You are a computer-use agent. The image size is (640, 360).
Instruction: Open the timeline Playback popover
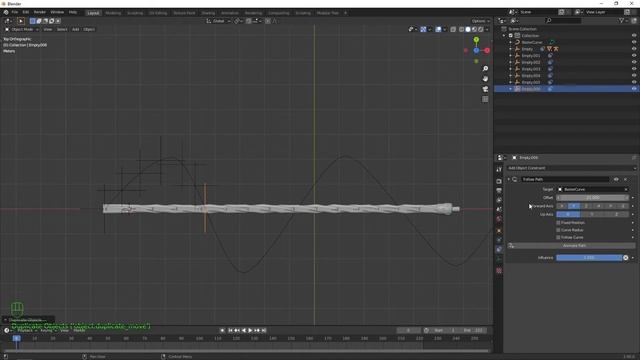coord(27,330)
